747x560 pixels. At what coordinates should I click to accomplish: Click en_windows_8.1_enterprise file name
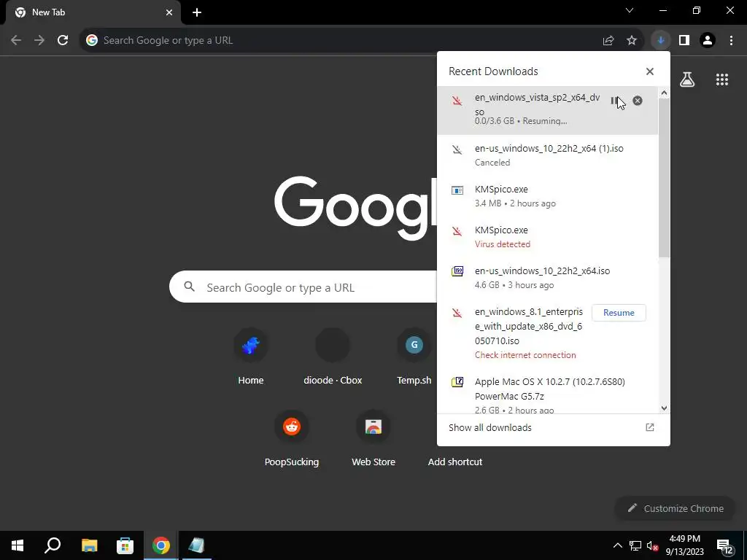[529, 326]
